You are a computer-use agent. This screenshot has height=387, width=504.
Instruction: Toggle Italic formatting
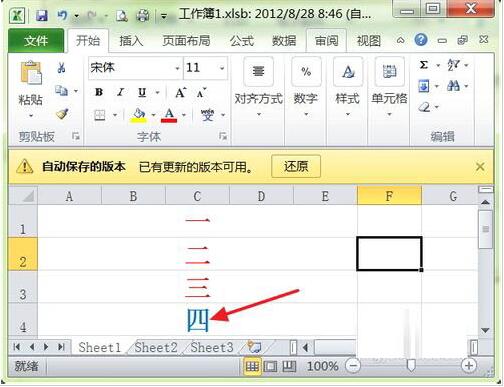[120, 92]
